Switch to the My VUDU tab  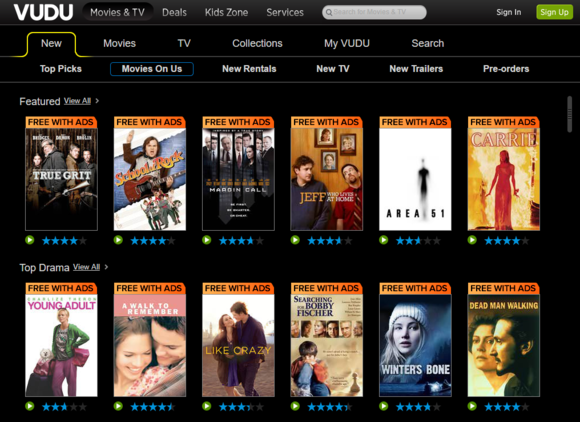[347, 43]
